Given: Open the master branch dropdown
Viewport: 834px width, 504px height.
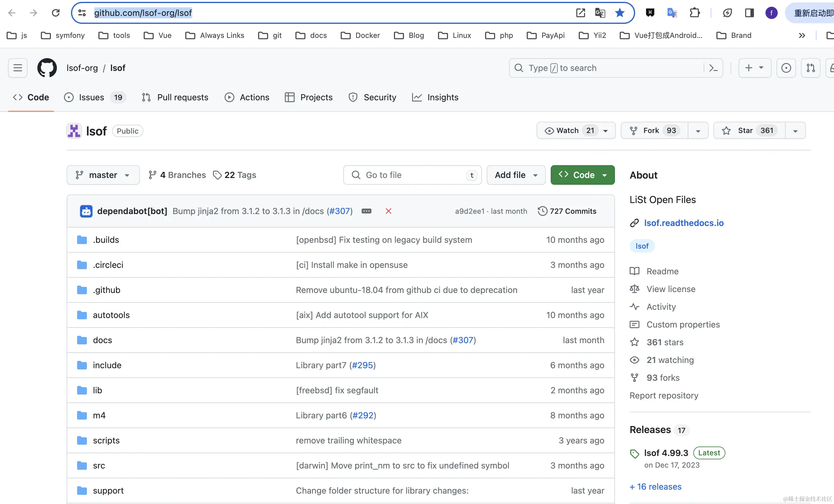Looking at the screenshot, I should (103, 175).
